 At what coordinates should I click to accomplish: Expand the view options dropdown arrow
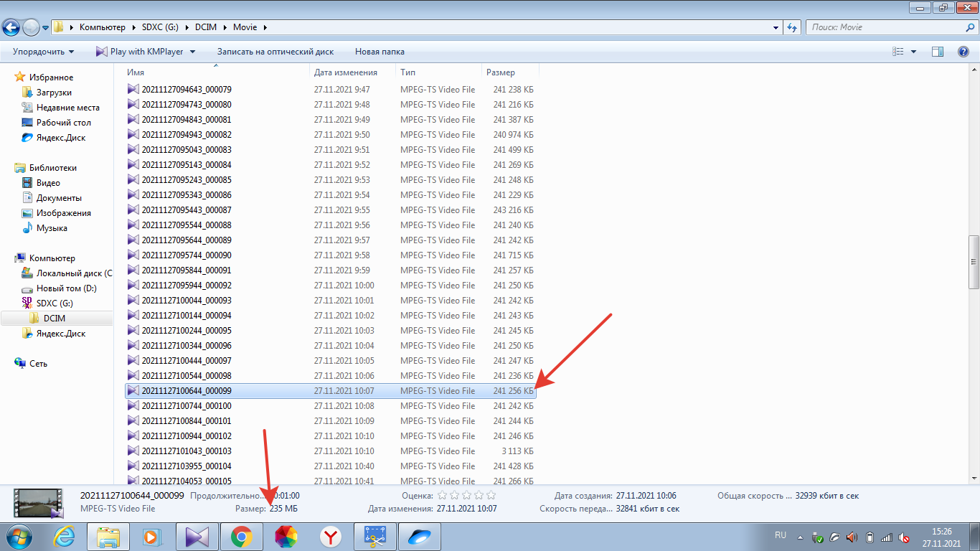click(x=913, y=52)
